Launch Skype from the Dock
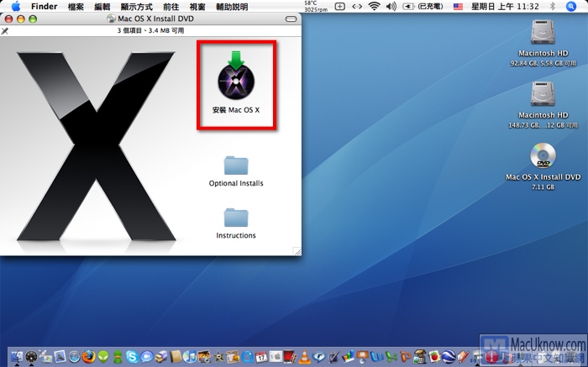The width and height of the screenshot is (588, 367). point(132,357)
